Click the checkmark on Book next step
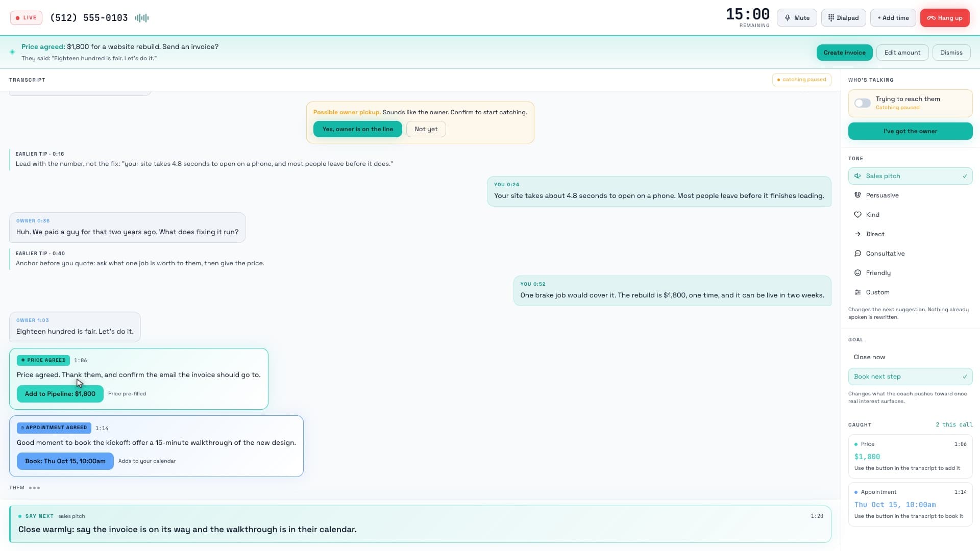Image resolution: width=980 pixels, height=551 pixels. click(x=965, y=377)
